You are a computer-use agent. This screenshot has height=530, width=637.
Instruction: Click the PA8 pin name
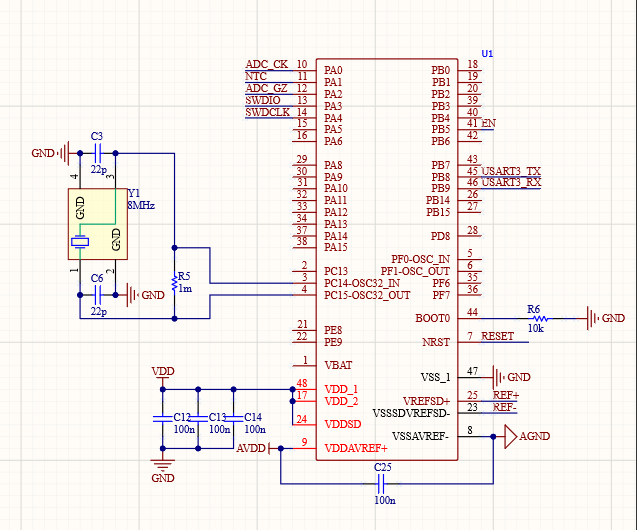click(333, 165)
